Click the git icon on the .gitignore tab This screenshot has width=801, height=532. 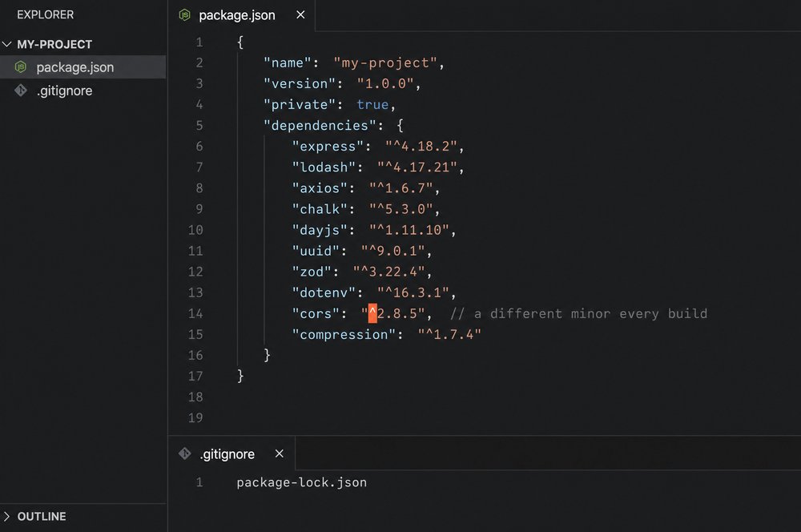pos(184,453)
